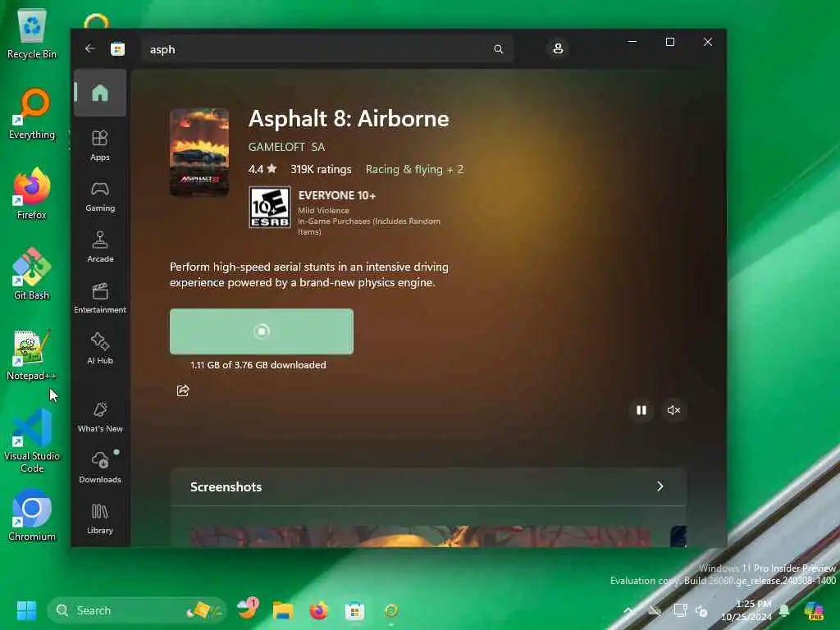Select the Notepad++ desktop shortcut
Image resolution: width=840 pixels, height=630 pixels.
32,354
